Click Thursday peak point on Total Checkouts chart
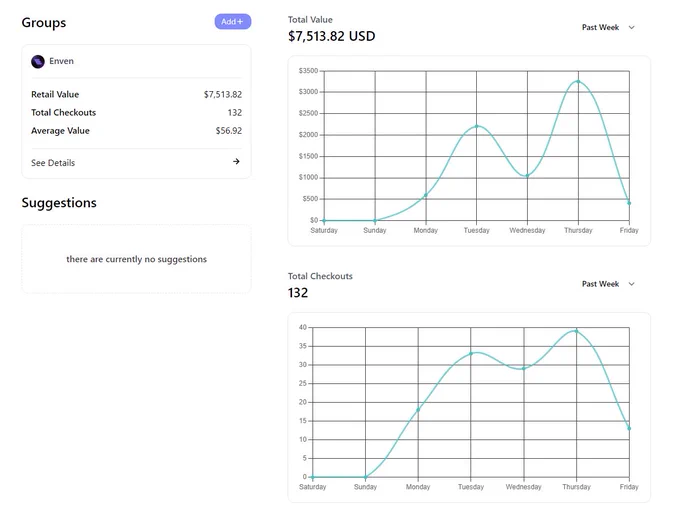 [576, 331]
